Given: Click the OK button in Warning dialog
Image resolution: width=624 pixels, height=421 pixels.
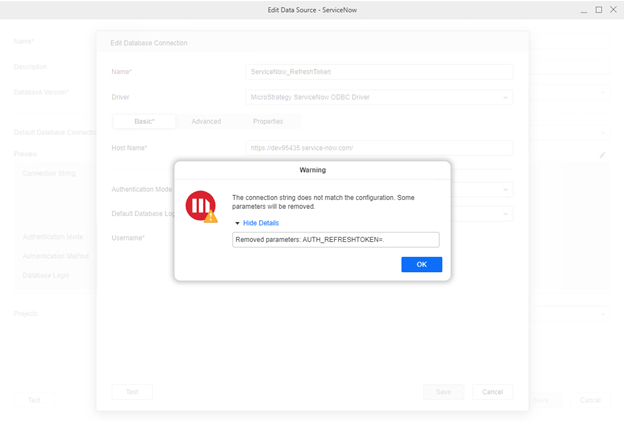Looking at the screenshot, I should 421,264.
